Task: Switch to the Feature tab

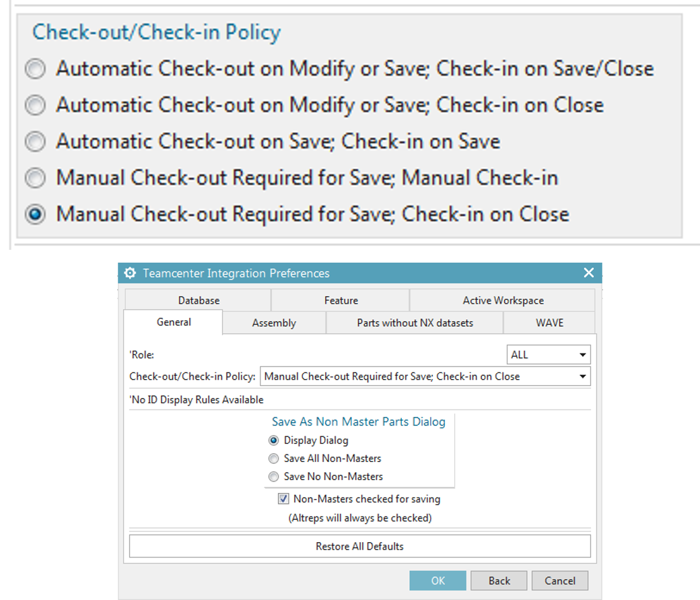Action: 341,300
